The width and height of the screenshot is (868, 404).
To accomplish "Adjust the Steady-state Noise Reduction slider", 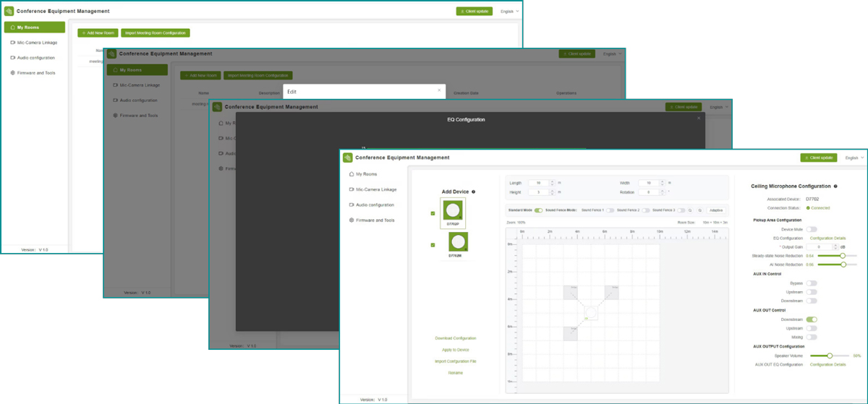I will pyautogui.click(x=837, y=255).
